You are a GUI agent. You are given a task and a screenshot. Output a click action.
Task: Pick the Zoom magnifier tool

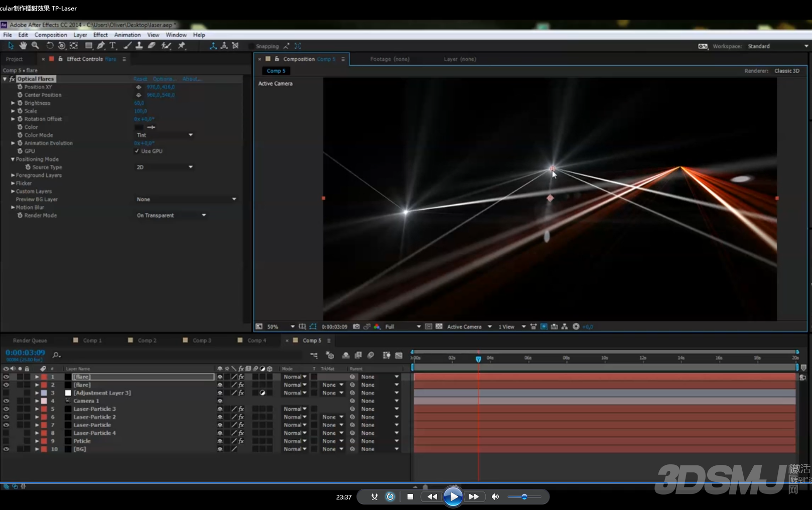35,46
